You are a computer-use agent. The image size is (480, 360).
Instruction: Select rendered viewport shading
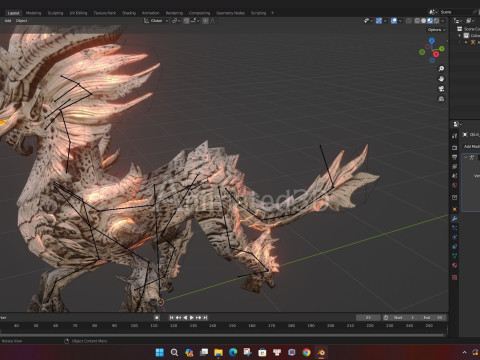click(436, 21)
